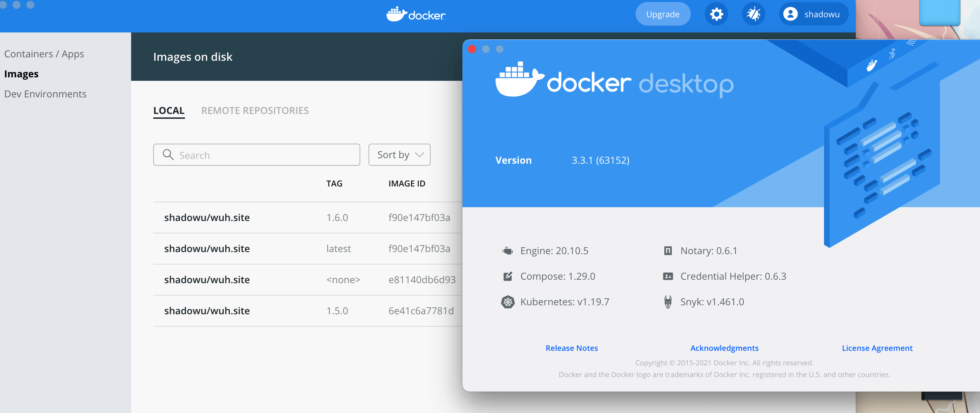Click the copyright notice line
980x413 pixels.
point(724,363)
